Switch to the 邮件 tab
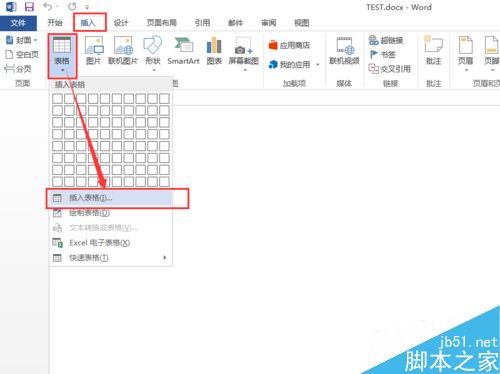The width and height of the screenshot is (500, 374). click(235, 23)
